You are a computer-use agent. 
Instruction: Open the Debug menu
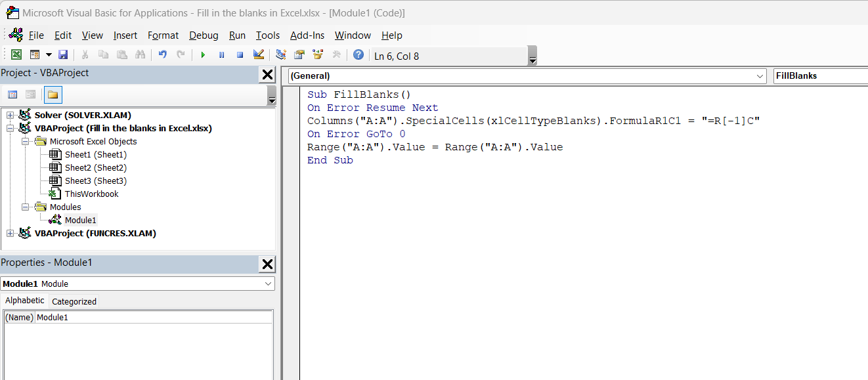click(x=204, y=35)
